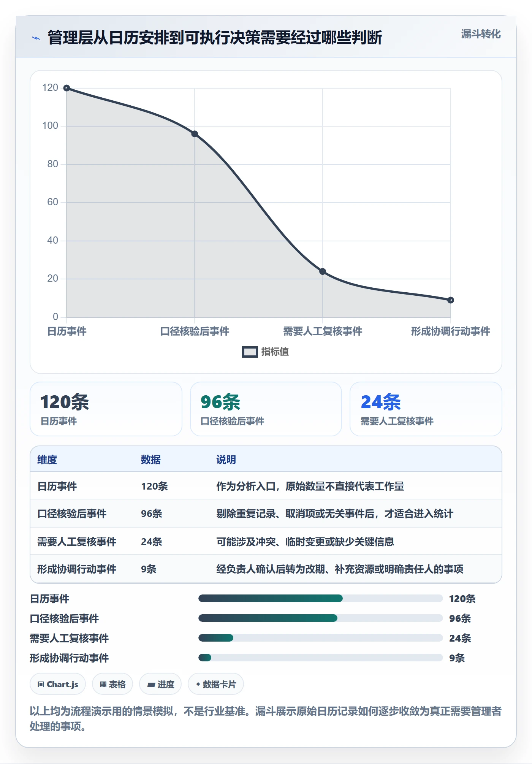Open the 120条 日历事件 data card
The image size is (532, 764).
tap(106, 409)
